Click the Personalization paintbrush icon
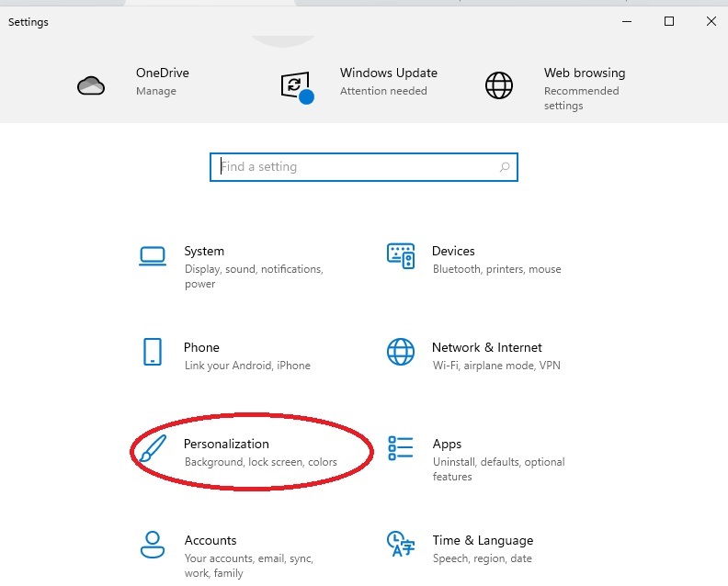 153,448
